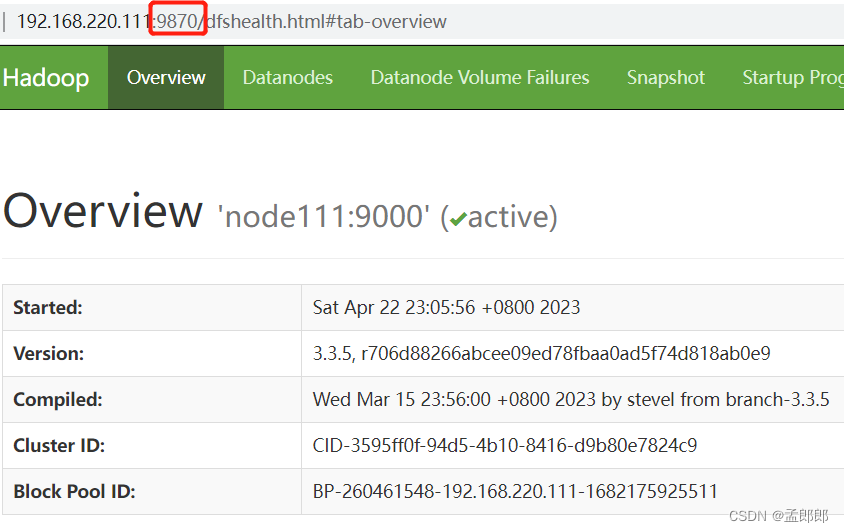Image resolution: width=844 pixels, height=532 pixels.
Task: Open the Datanodes tab
Action: (x=287, y=78)
